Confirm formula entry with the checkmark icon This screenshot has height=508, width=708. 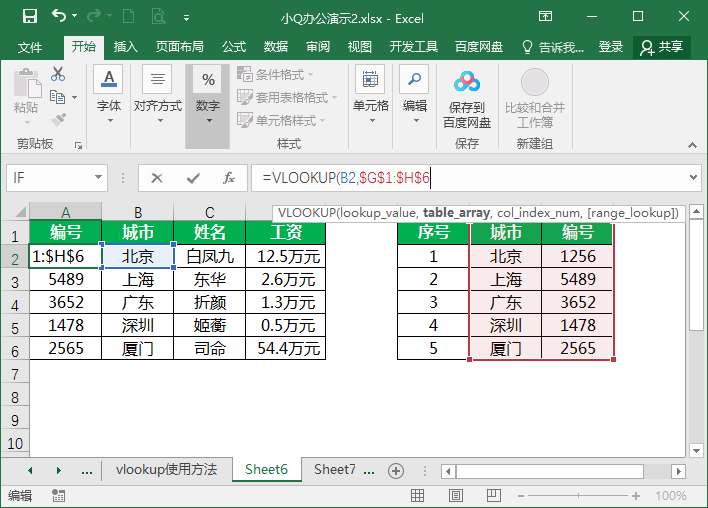click(x=193, y=178)
